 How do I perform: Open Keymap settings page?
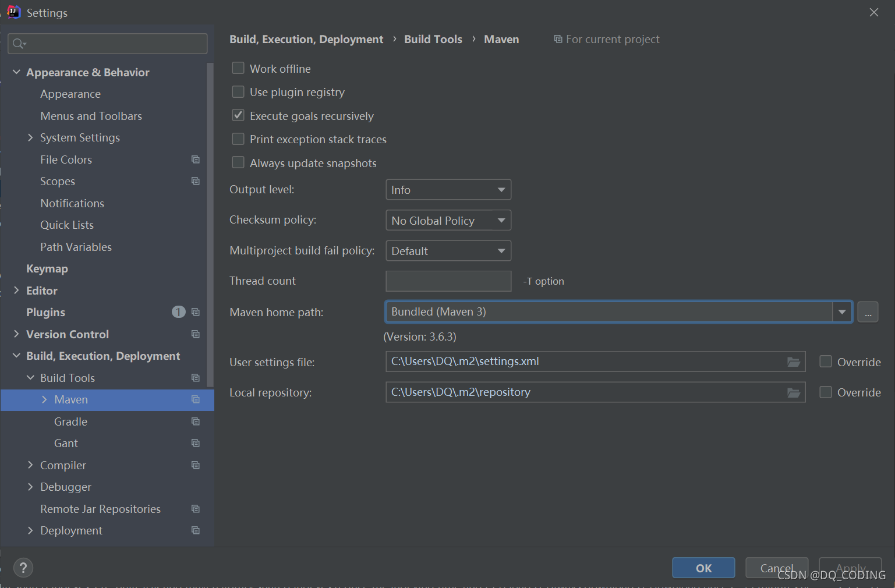(x=47, y=268)
